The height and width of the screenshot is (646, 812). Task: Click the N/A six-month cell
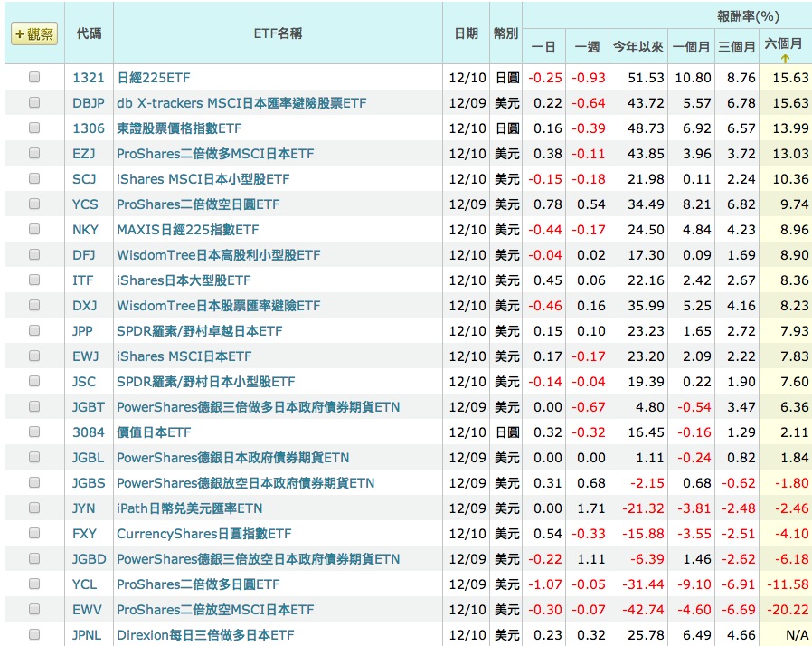(x=797, y=635)
